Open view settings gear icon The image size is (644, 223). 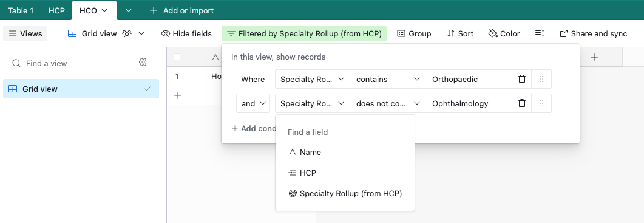[x=143, y=63]
